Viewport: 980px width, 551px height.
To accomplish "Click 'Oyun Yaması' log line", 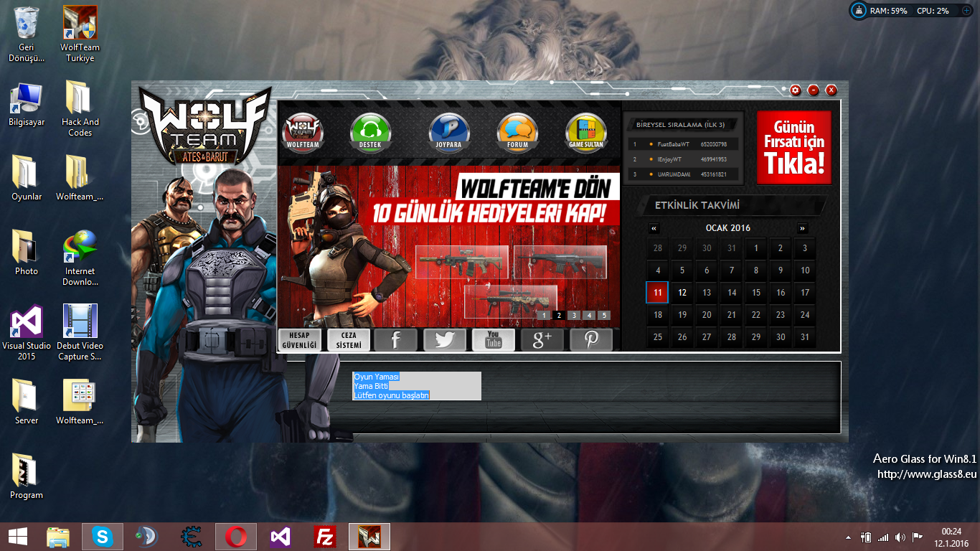I will point(376,377).
